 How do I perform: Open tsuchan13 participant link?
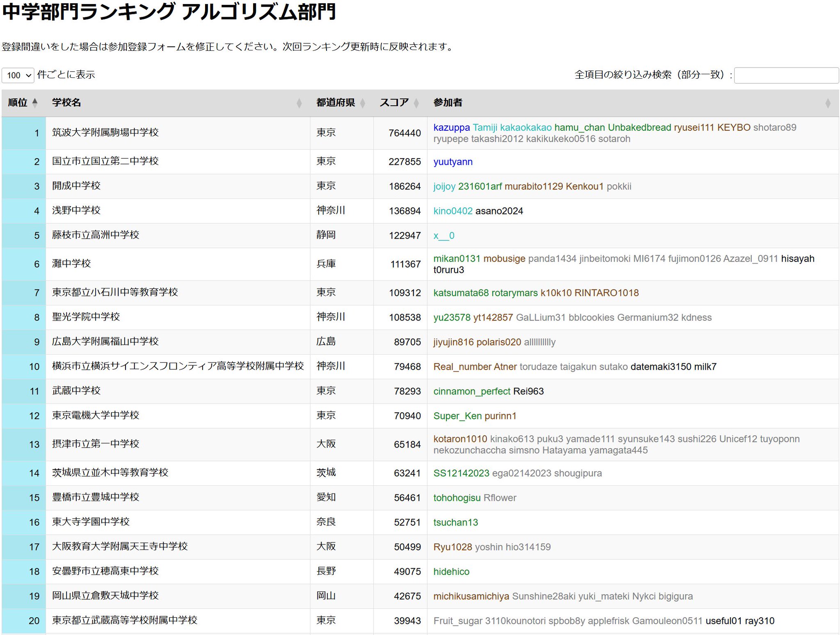pos(456,523)
